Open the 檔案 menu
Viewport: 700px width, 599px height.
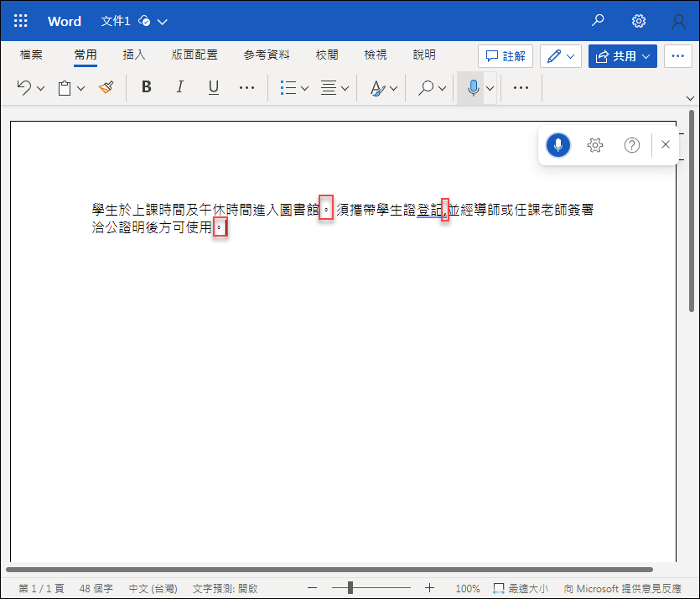coord(31,55)
